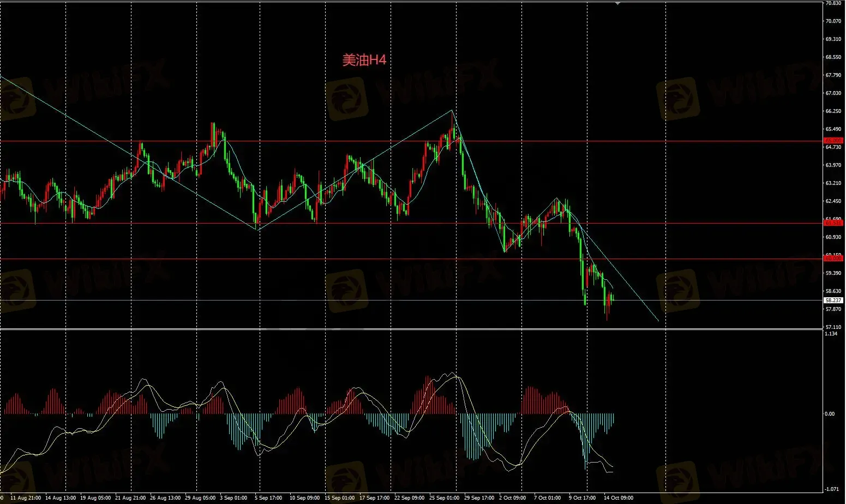
Task: Click the 2 Oct 09:00 time label
Action: 512,498
